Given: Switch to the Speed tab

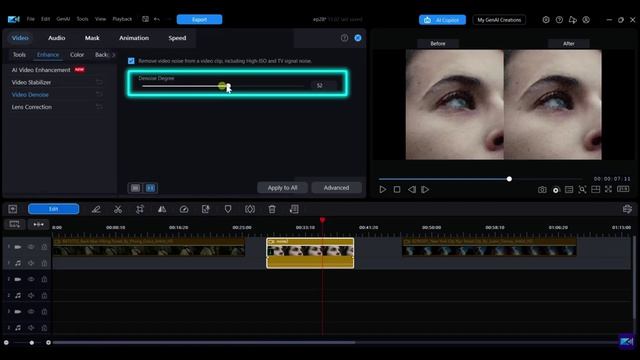Looking at the screenshot, I should pyautogui.click(x=177, y=38).
